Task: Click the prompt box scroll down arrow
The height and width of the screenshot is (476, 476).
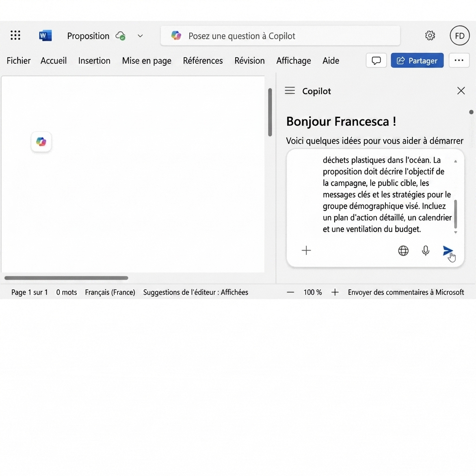Action: tap(456, 232)
